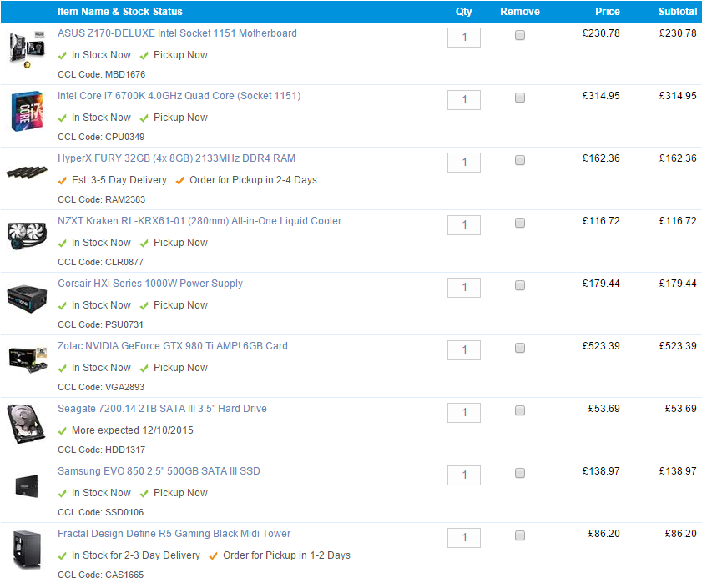Click the Subtotal column header

point(678,12)
